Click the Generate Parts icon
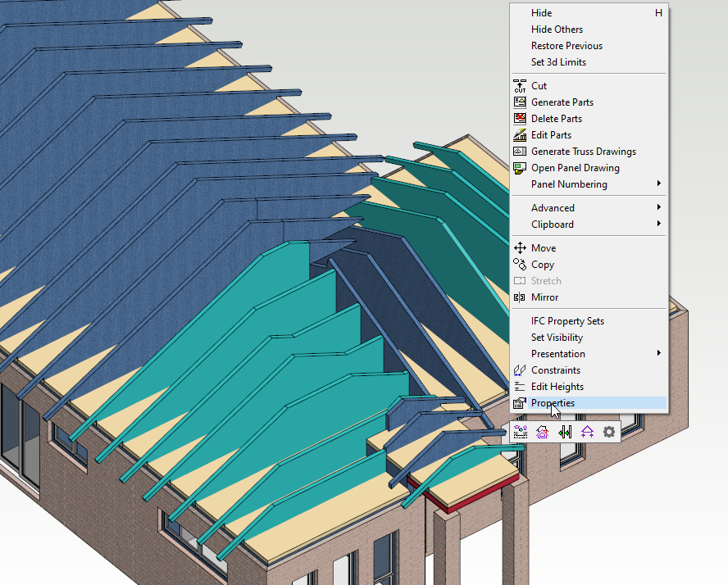The width and height of the screenshot is (728, 585). click(x=519, y=102)
